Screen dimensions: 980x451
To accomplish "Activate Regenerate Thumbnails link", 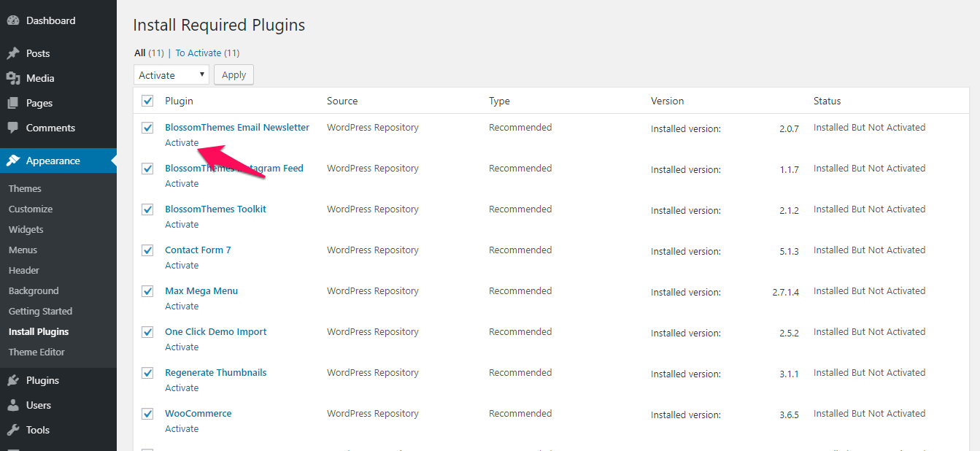I will pyautogui.click(x=182, y=388).
